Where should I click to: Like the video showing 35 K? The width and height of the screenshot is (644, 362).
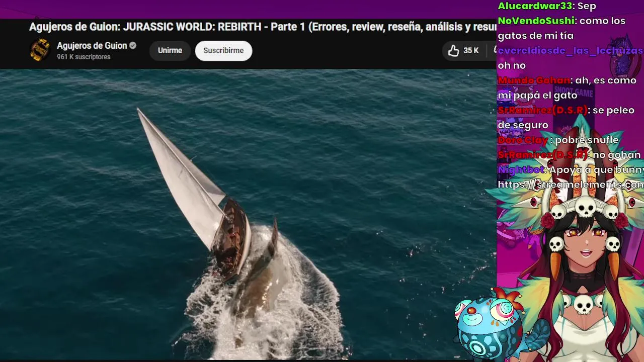[x=463, y=50]
